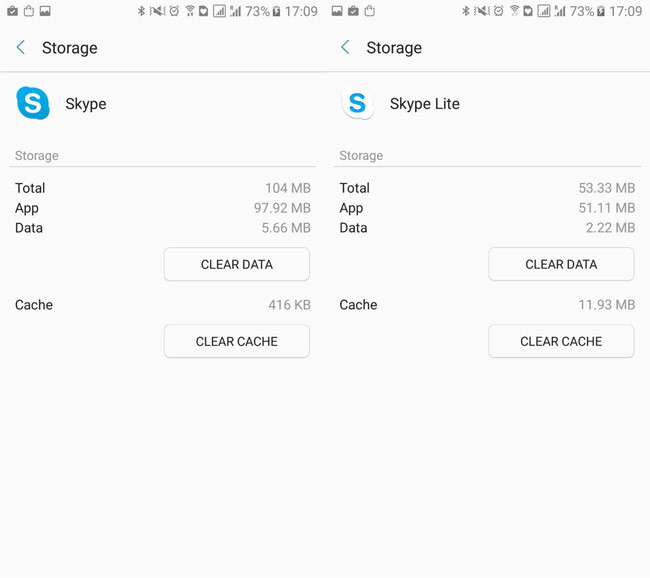
Task: Tap the white Skype Lite app icon
Action: pos(357,103)
